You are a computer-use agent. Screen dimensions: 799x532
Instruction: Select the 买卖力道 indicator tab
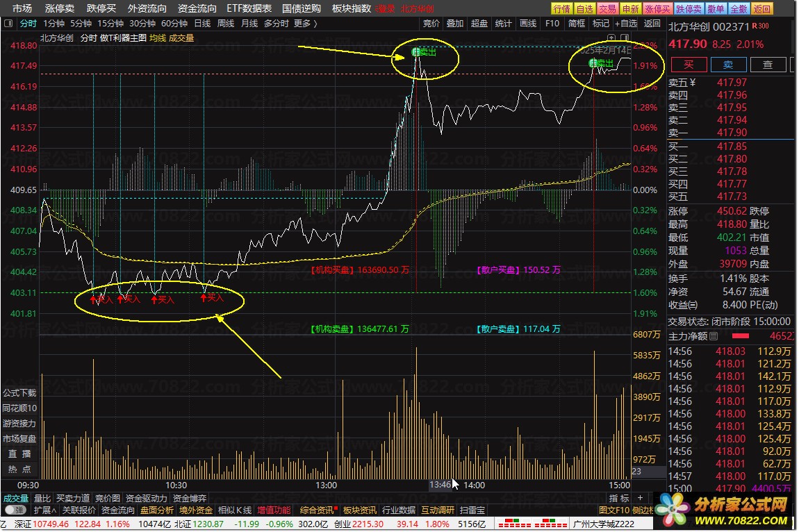point(73,499)
